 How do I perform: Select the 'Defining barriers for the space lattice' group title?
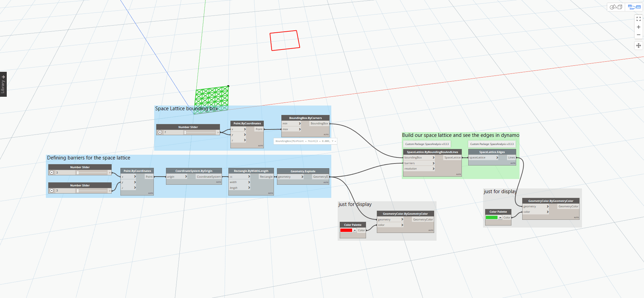[88, 158]
